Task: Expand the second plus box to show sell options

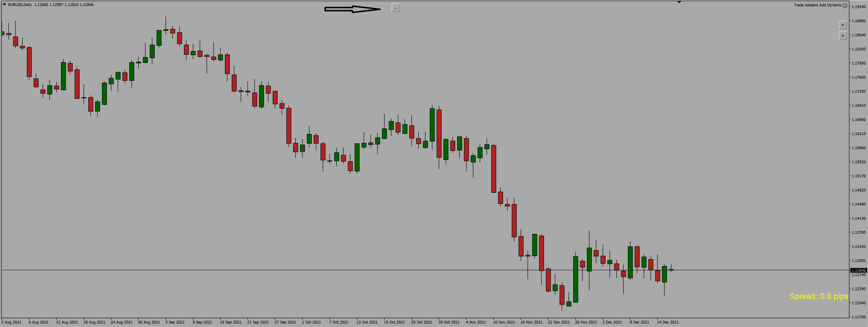Action: pyautogui.click(x=842, y=35)
